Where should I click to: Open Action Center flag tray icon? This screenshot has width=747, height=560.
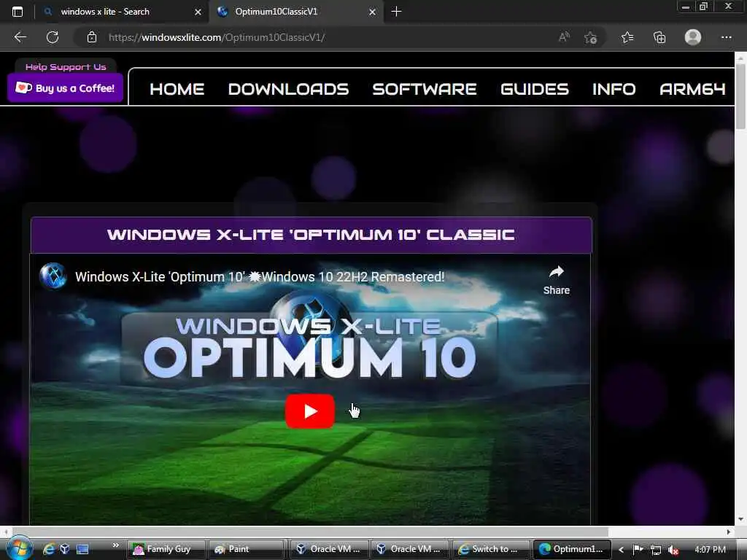[638, 550]
